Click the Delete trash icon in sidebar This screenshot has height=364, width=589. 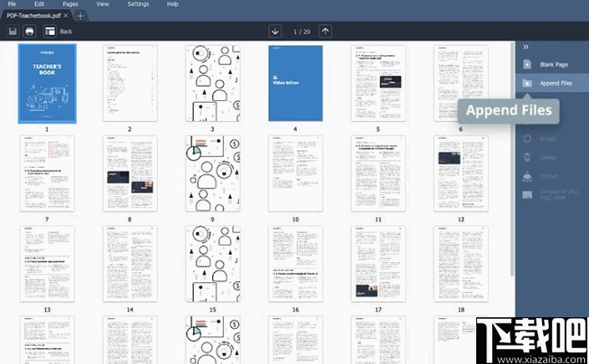coord(527,157)
